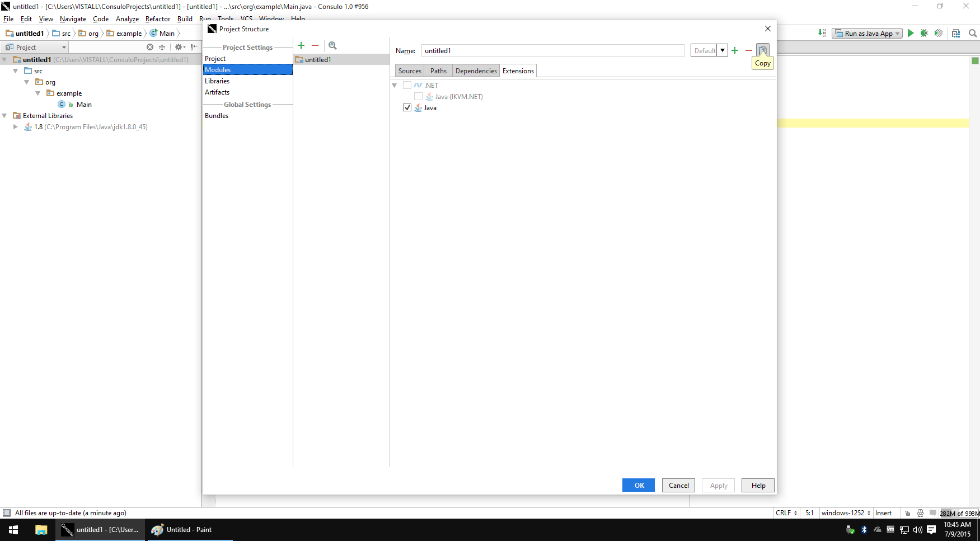980x541 pixels.
Task: Uncheck the Java extension checkbox
Action: click(407, 107)
